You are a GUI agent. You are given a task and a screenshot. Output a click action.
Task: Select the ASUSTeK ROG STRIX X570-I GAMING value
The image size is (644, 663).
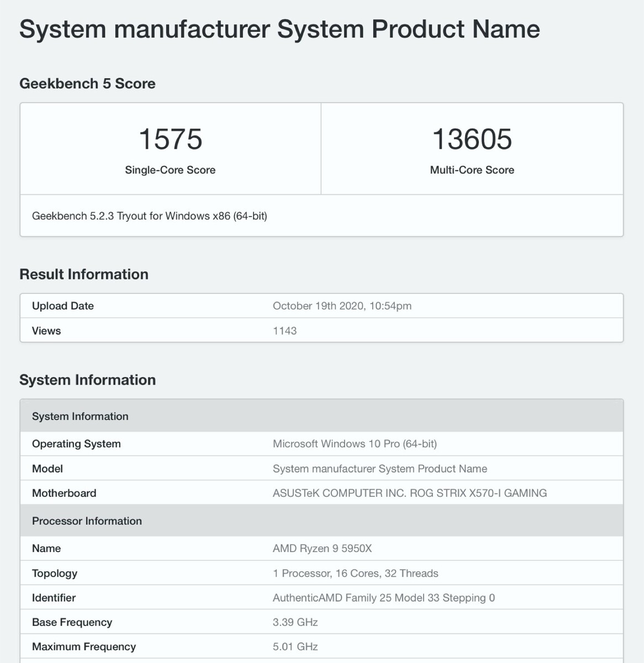[x=410, y=493]
